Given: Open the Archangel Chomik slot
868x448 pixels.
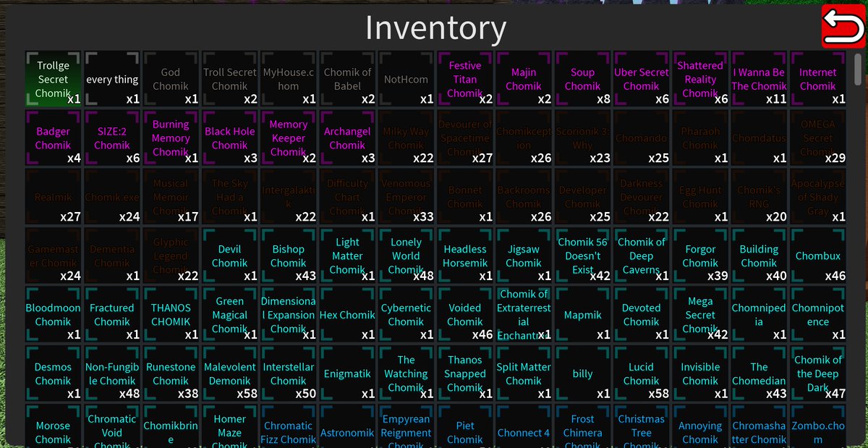Looking at the screenshot, I should (x=347, y=138).
